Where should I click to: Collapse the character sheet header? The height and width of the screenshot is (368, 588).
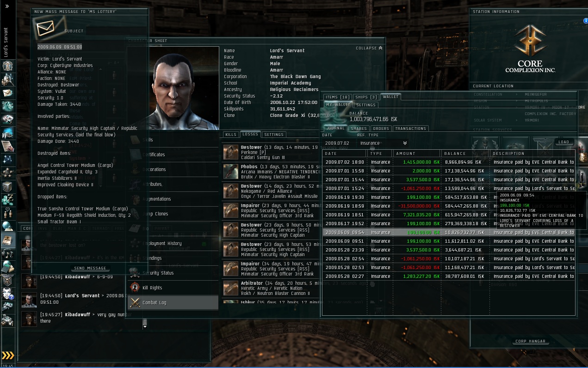369,48
